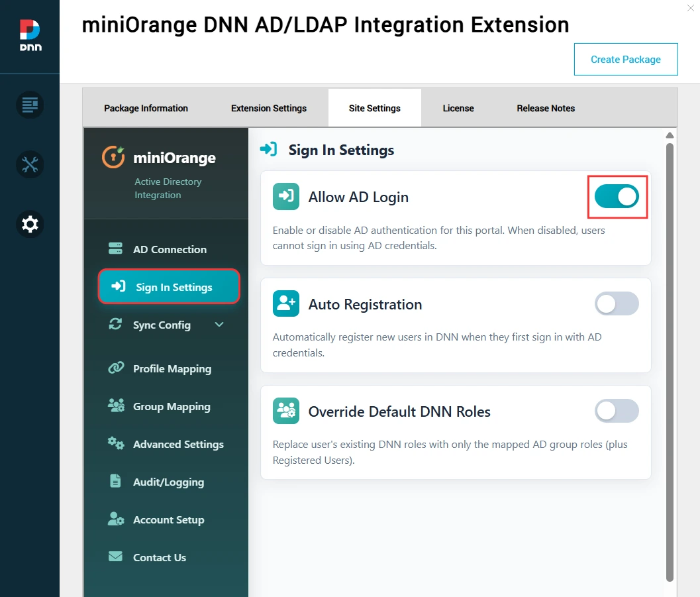This screenshot has width=700, height=597.
Task: Click the Allow AD Login description text
Action: tap(439, 238)
